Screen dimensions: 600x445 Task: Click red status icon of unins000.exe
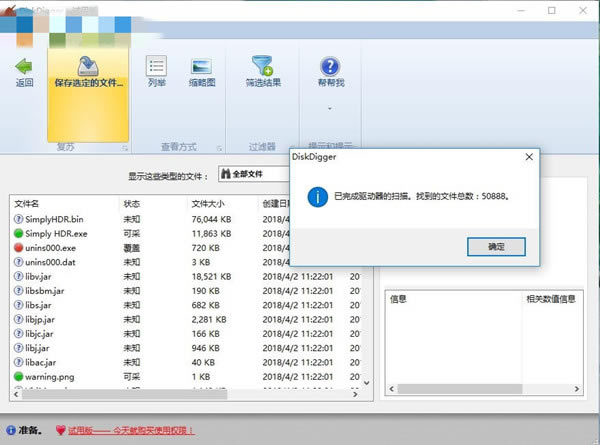18,248
